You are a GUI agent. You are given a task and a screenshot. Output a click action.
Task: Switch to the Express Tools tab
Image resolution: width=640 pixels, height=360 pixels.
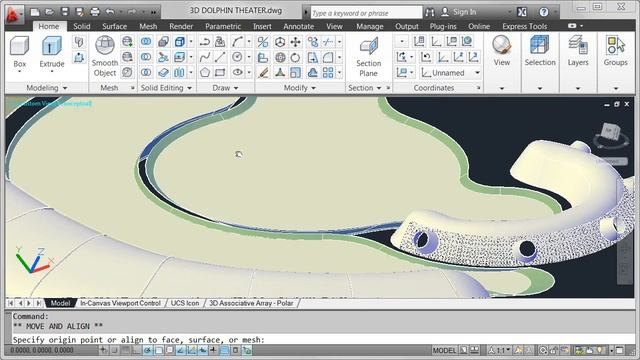[x=524, y=26]
